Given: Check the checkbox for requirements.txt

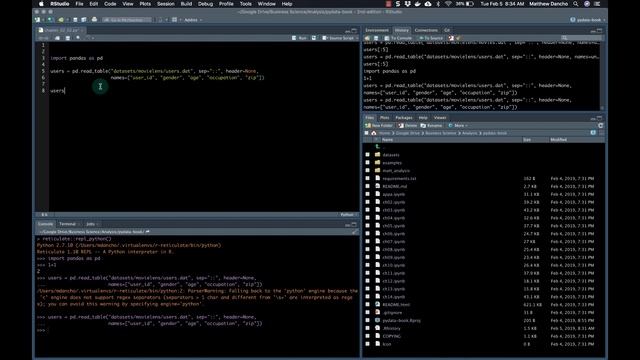Looking at the screenshot, I should [x=367, y=179].
